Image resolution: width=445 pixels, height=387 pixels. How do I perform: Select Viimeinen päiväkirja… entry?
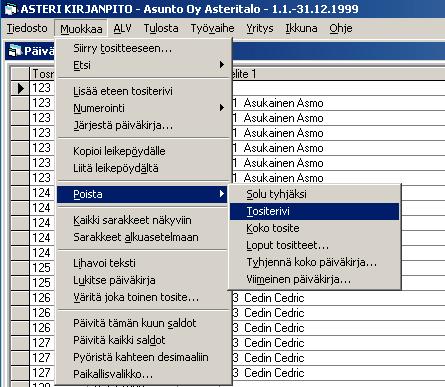[314, 280]
